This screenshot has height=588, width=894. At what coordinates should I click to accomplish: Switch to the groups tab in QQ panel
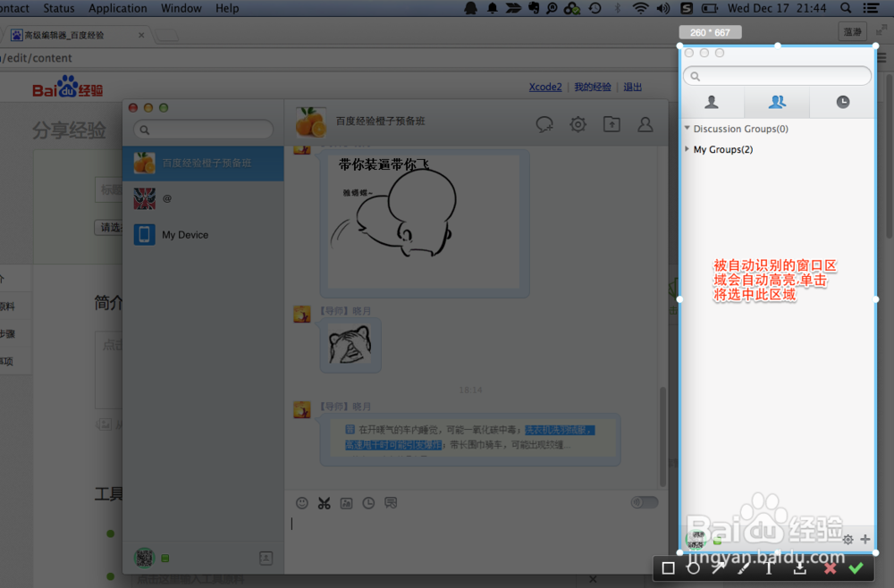pyautogui.click(x=777, y=102)
